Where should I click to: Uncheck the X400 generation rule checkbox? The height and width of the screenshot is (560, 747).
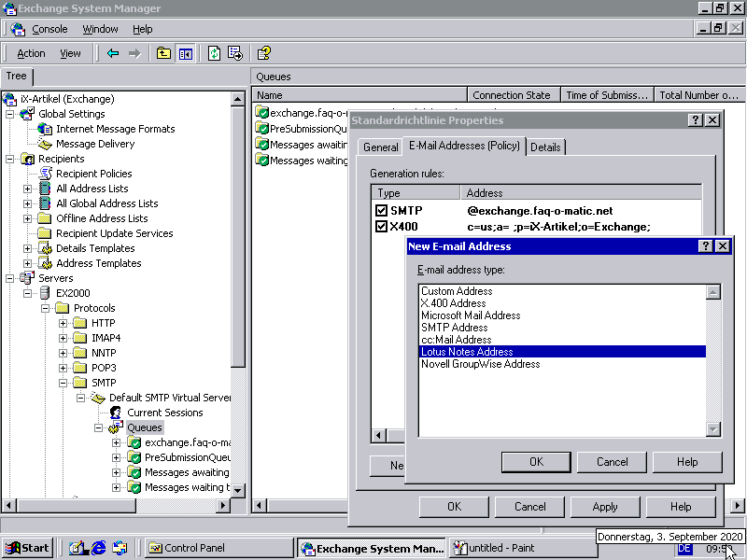pyautogui.click(x=382, y=226)
